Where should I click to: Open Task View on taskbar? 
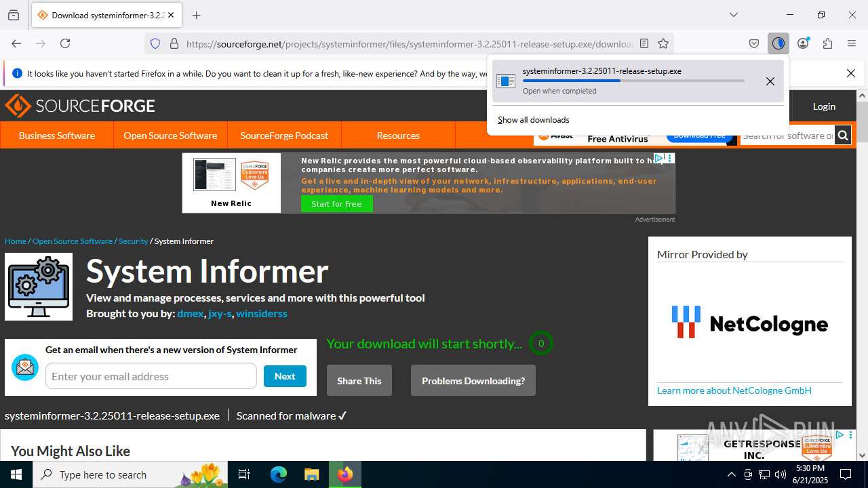pyautogui.click(x=244, y=474)
